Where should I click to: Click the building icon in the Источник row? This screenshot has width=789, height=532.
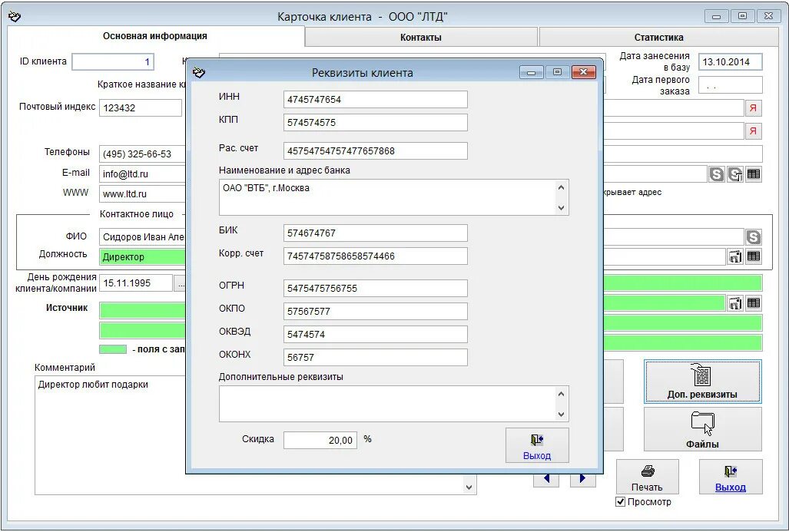(735, 303)
